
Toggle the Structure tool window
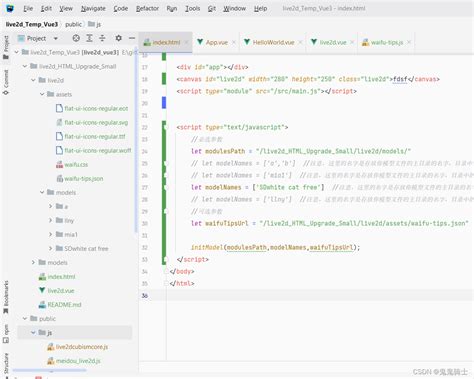click(x=6, y=364)
